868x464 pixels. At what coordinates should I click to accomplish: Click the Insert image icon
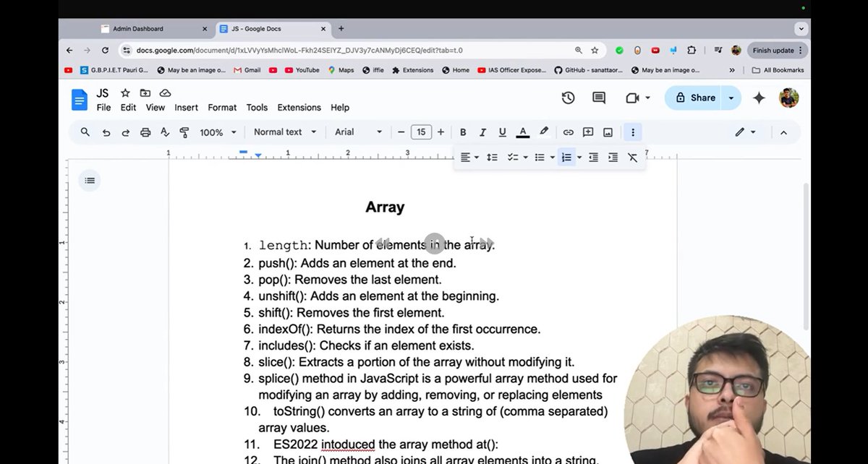click(608, 132)
